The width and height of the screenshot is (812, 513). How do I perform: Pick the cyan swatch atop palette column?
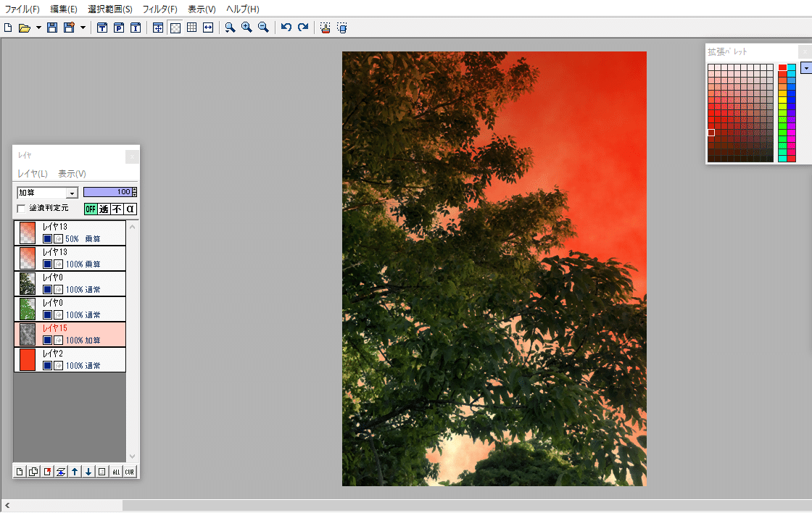point(791,67)
